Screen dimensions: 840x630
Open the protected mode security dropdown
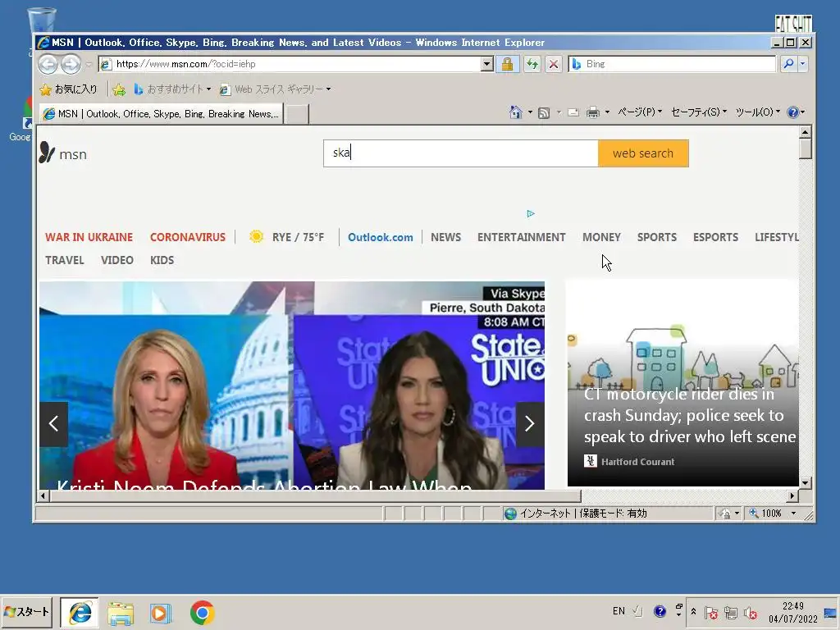point(737,514)
